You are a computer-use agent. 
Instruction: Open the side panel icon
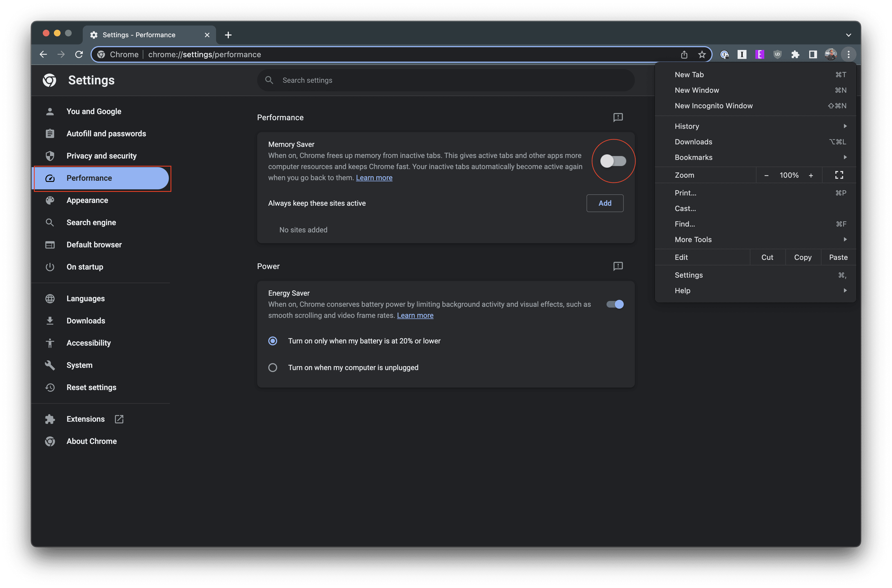click(x=813, y=54)
